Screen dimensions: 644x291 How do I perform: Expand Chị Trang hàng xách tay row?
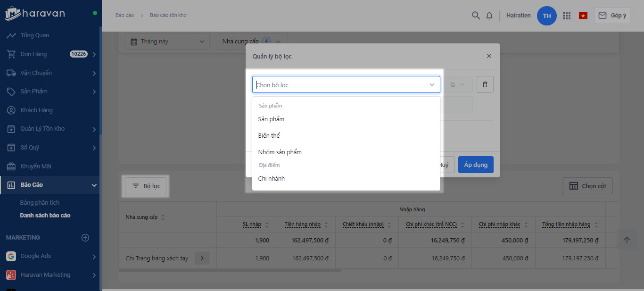click(202, 258)
